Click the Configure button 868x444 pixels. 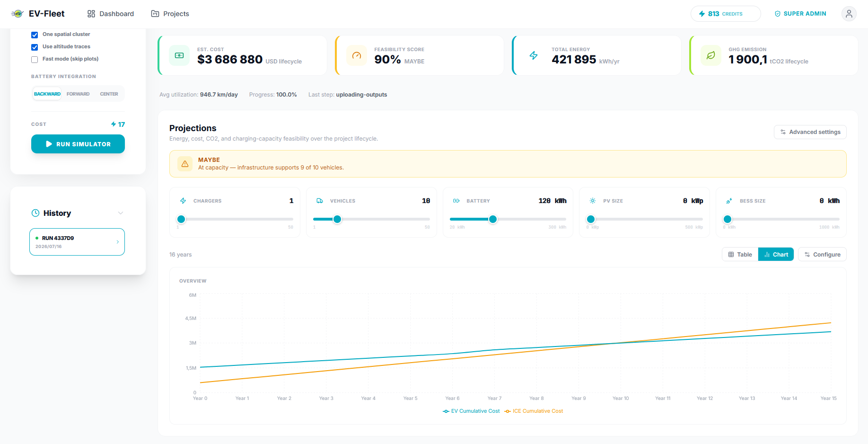(822, 254)
